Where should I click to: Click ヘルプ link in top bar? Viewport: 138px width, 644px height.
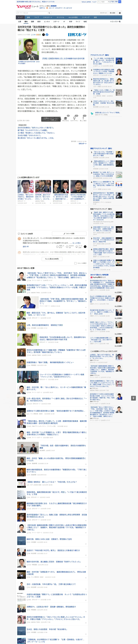(94, 2)
